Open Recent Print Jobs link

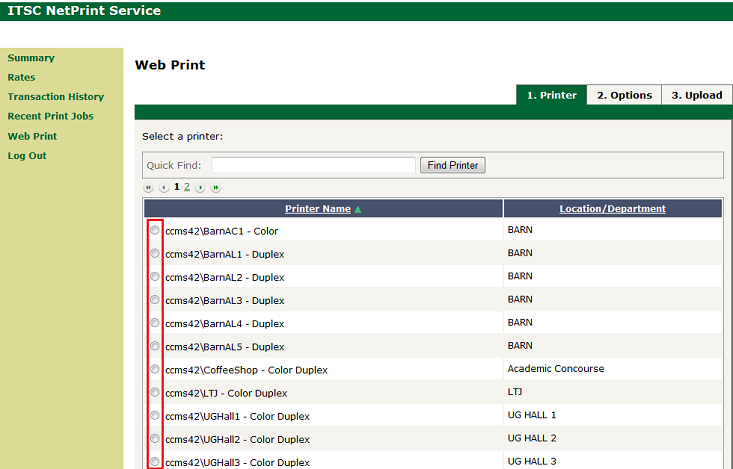[x=50, y=116]
